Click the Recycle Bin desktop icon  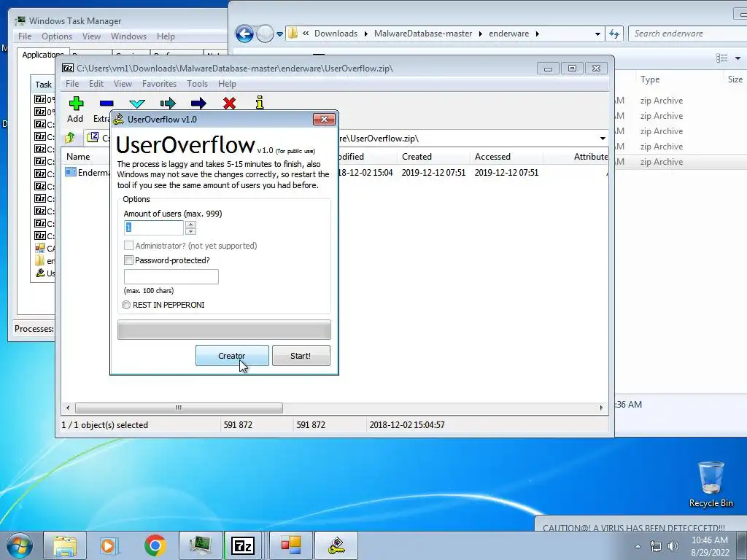click(711, 484)
